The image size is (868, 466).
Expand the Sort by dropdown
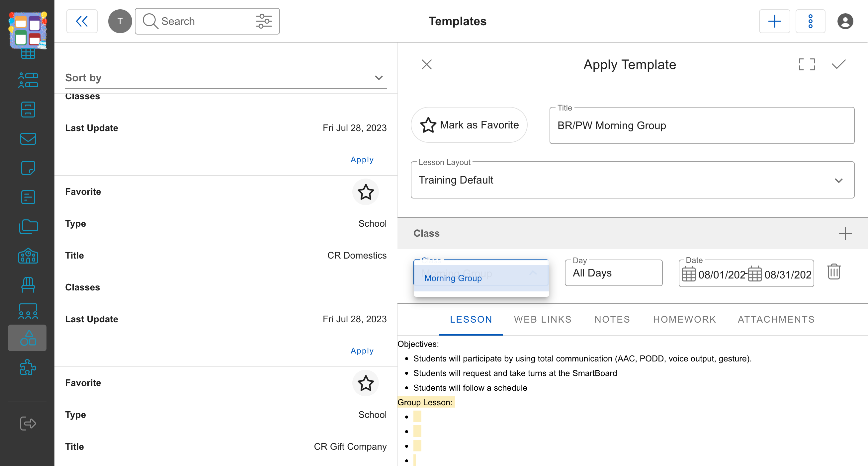226,78
